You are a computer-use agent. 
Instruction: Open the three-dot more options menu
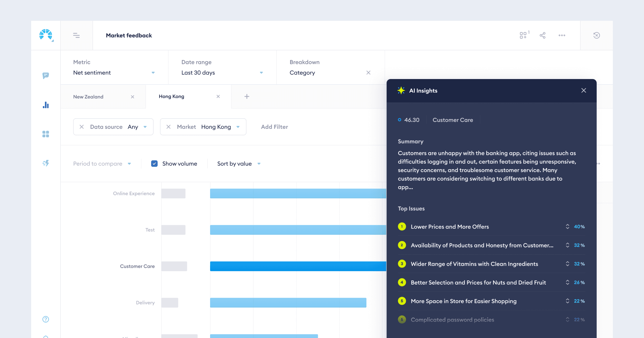point(562,35)
